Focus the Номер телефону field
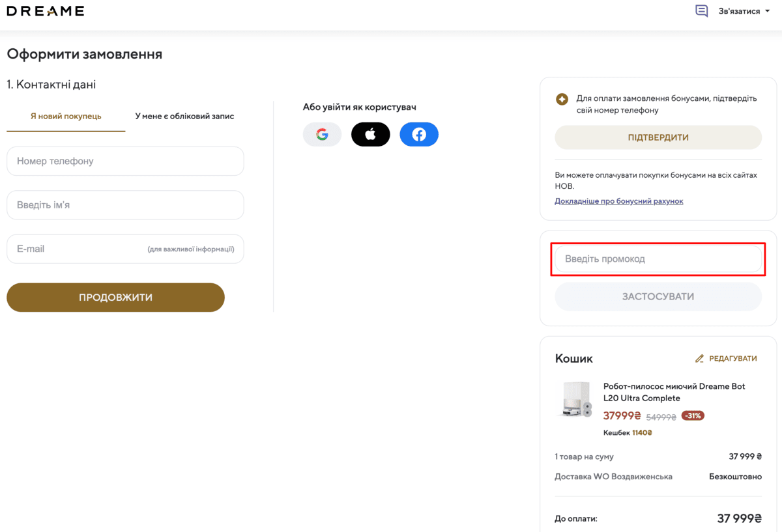782x532 pixels. tap(125, 161)
